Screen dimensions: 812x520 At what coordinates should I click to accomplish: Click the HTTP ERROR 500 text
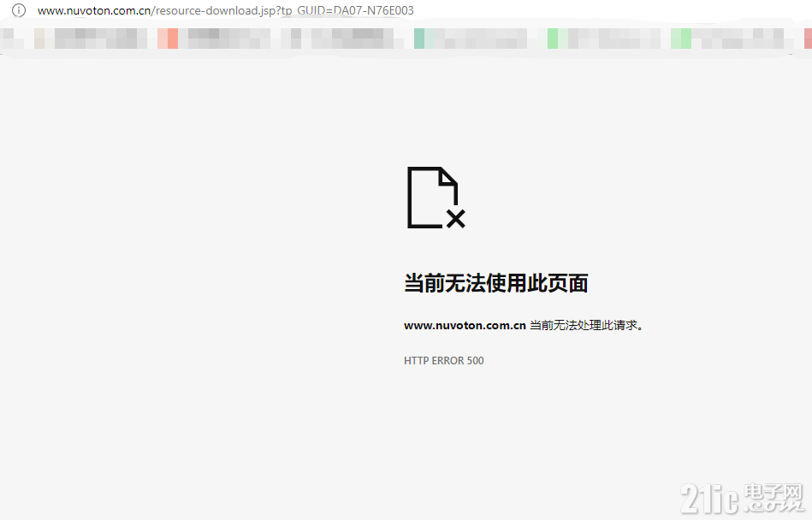[444, 361]
